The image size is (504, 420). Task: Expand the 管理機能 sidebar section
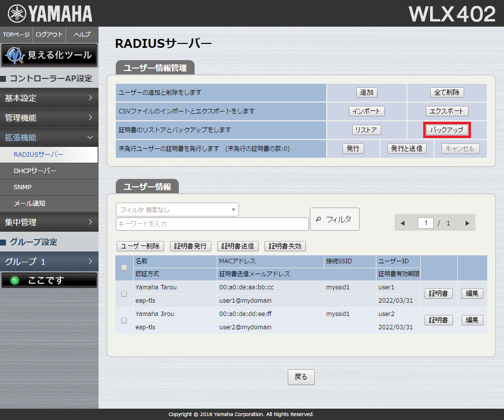49,118
